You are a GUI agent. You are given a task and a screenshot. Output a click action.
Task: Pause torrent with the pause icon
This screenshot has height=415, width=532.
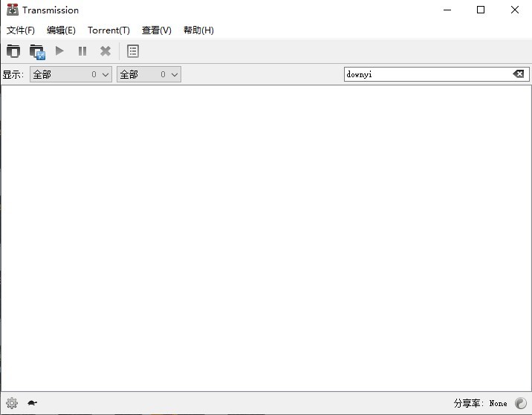coord(82,51)
